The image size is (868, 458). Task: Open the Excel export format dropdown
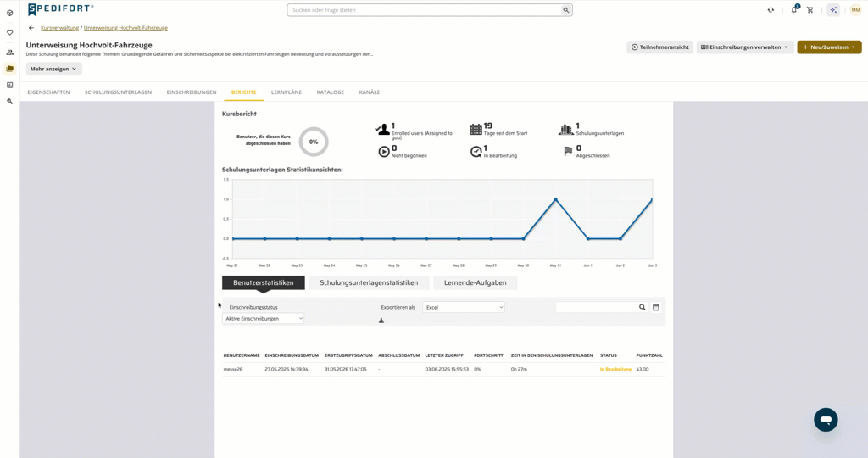pos(464,307)
